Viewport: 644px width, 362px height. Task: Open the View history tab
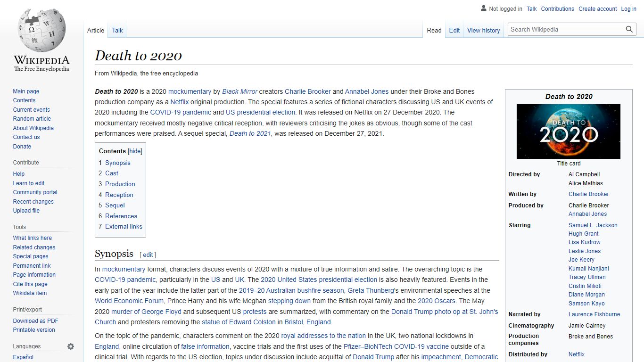(x=484, y=30)
